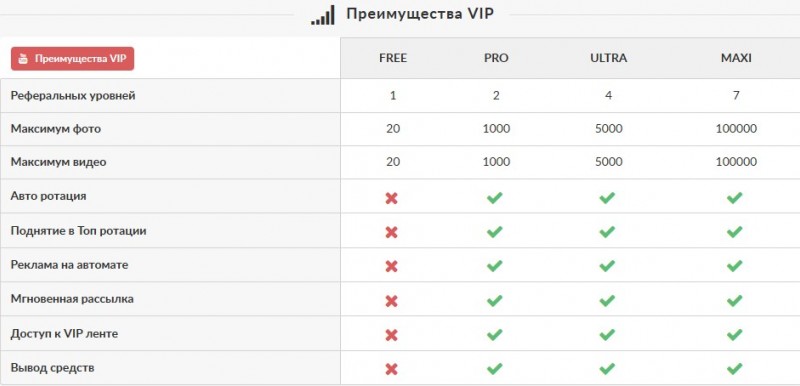The height and width of the screenshot is (386, 800).
Task: Click the green check for Авто ротация PRO
Action: pos(494,198)
